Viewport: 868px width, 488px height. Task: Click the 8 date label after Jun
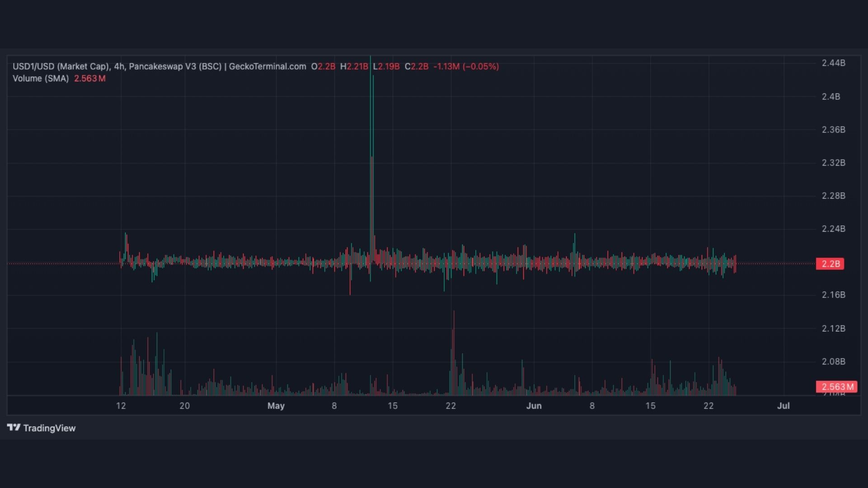point(592,406)
